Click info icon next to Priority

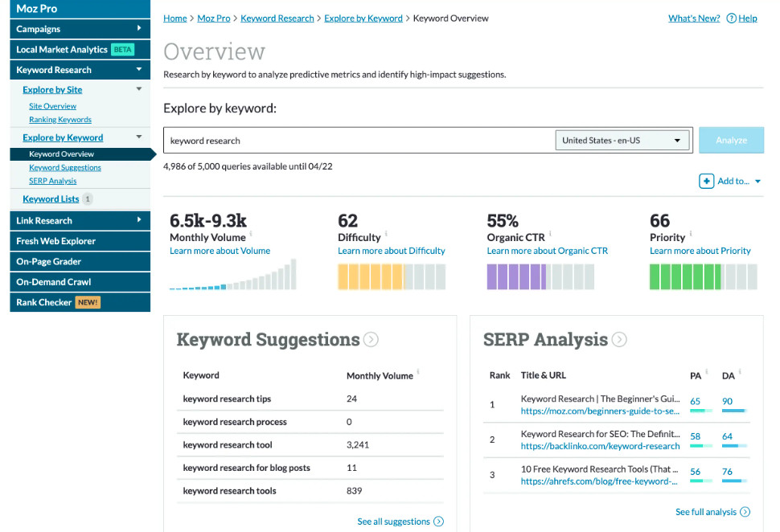coord(691,233)
